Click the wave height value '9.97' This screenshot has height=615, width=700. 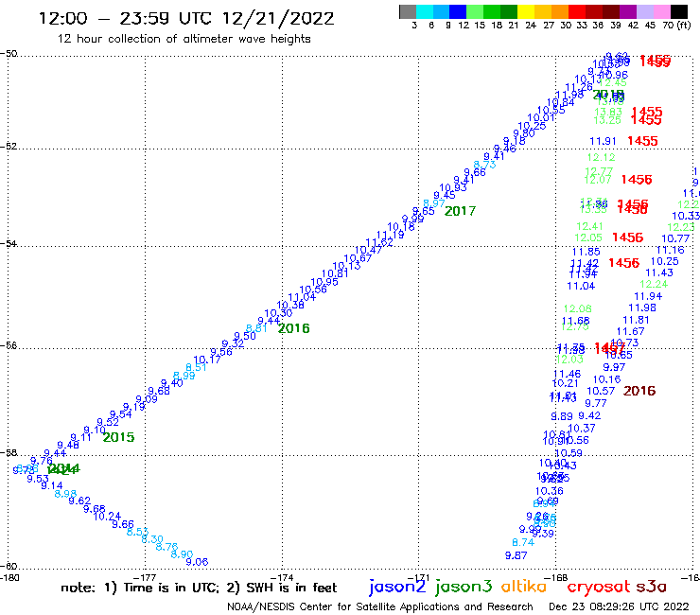pyautogui.click(x=614, y=367)
